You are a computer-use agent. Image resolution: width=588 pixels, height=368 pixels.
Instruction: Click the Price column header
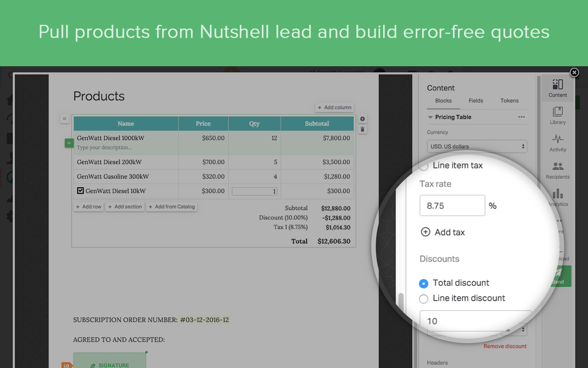click(x=203, y=123)
